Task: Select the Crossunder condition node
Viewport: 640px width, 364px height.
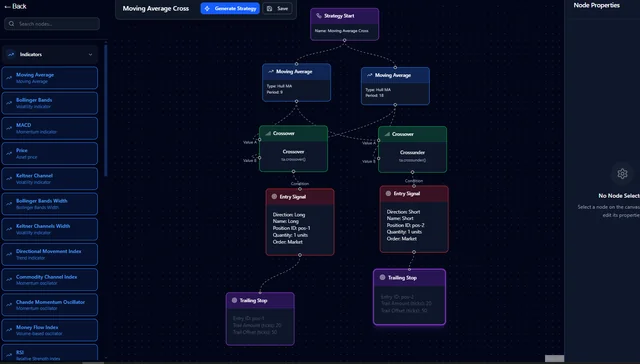Action: click(412, 149)
